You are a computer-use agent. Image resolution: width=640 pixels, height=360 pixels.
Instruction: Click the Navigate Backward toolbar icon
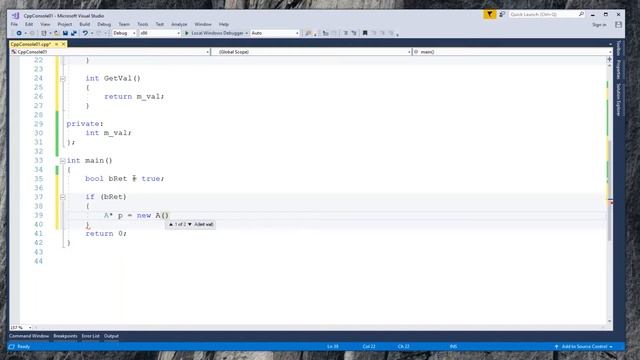coord(19,33)
